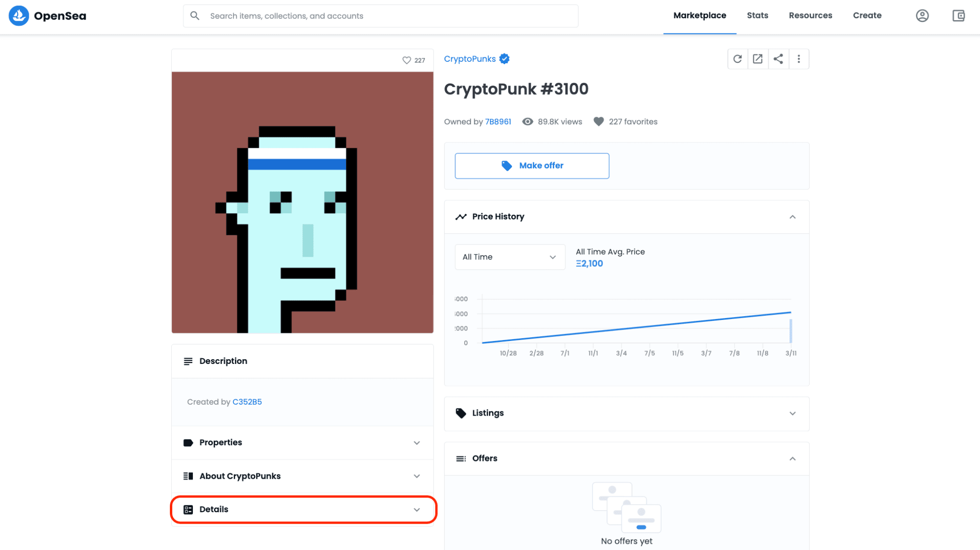Viewport: 980px width, 550px height.
Task: Click the Make offer button
Action: [x=532, y=165]
